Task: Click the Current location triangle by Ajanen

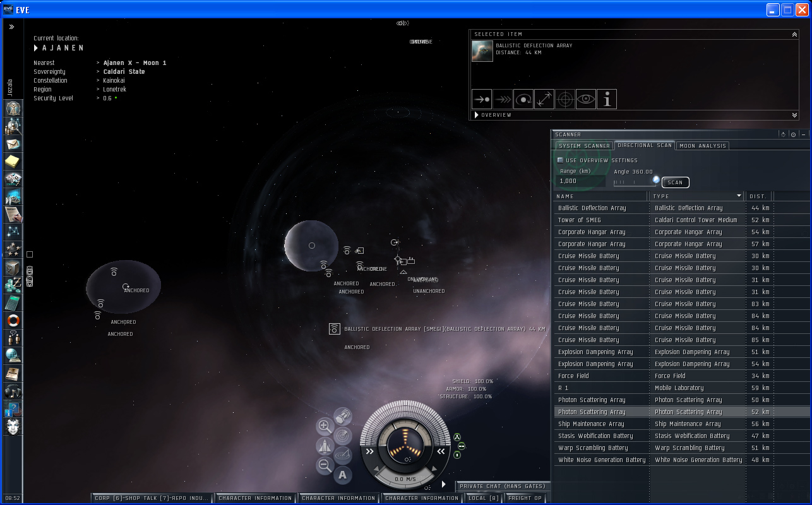Action: [36, 48]
